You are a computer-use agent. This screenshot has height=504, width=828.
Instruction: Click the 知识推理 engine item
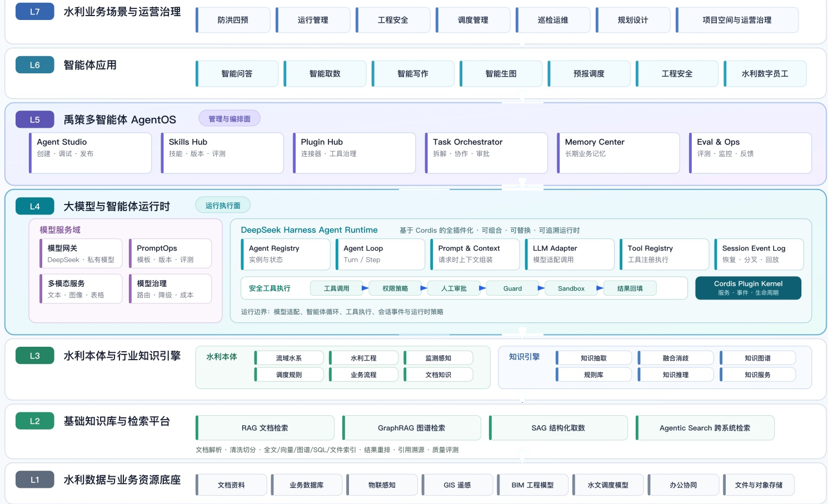(676, 375)
